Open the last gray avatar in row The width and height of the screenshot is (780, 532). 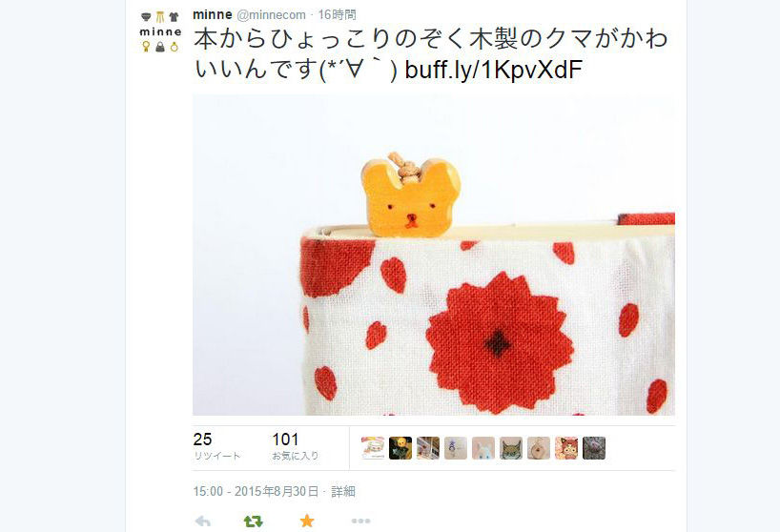click(594, 448)
